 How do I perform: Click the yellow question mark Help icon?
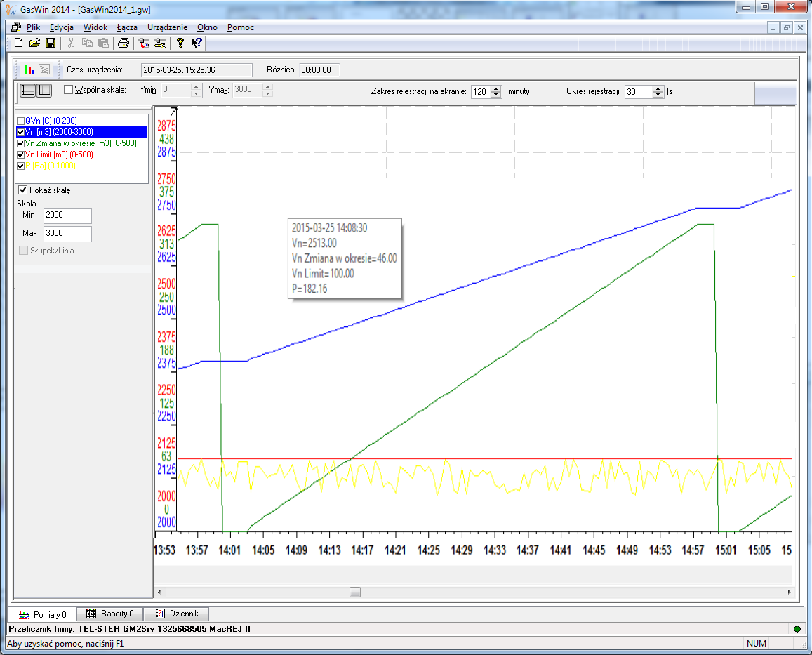coord(180,43)
